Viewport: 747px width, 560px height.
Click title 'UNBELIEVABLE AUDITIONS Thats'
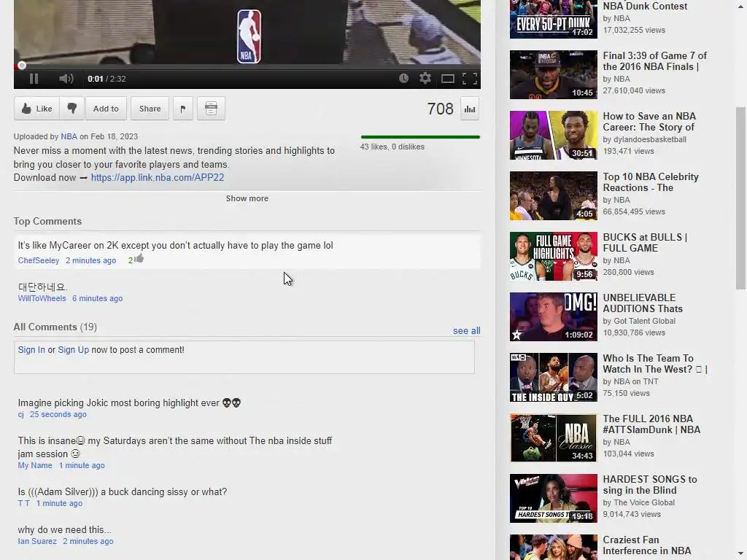tap(643, 303)
